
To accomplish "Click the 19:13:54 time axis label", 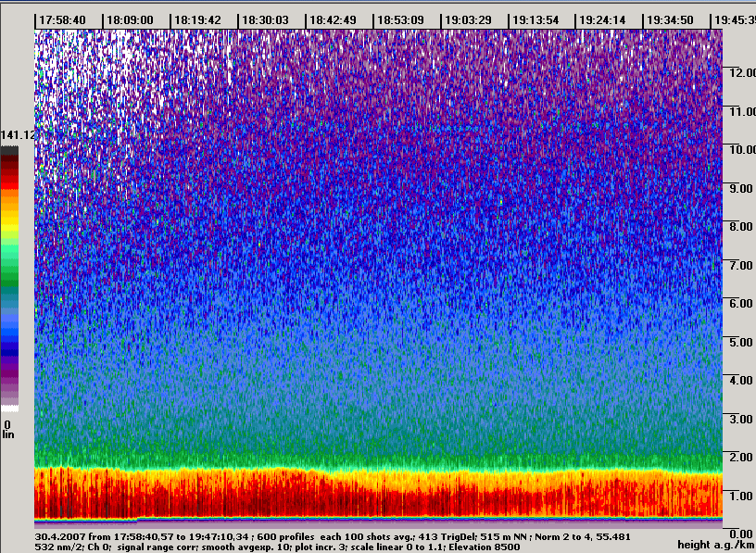I will (x=535, y=20).
